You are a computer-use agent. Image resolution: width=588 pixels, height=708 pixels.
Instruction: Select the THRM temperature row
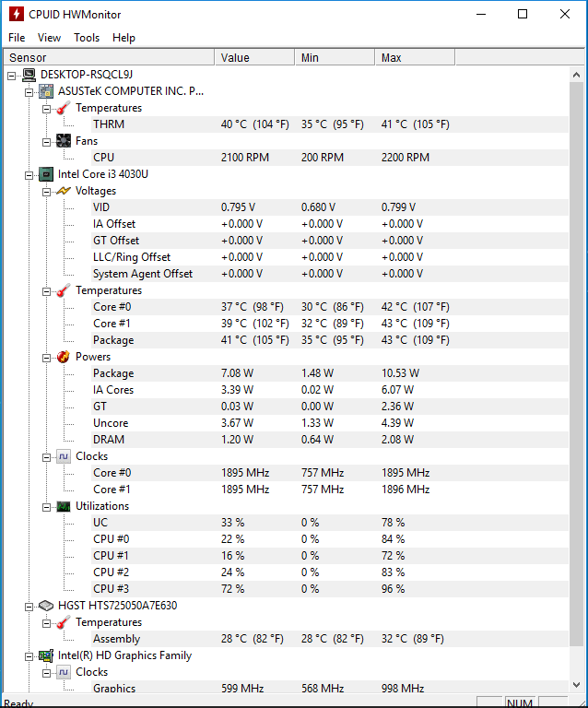click(330, 124)
